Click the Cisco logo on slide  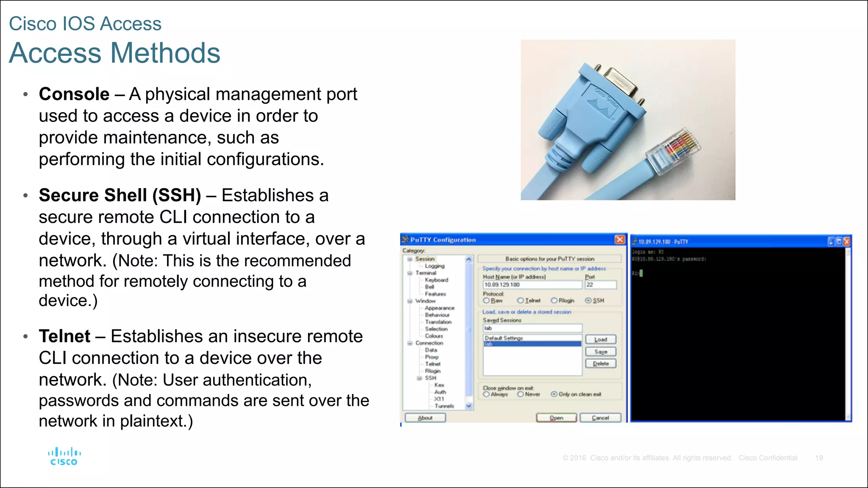click(x=64, y=457)
